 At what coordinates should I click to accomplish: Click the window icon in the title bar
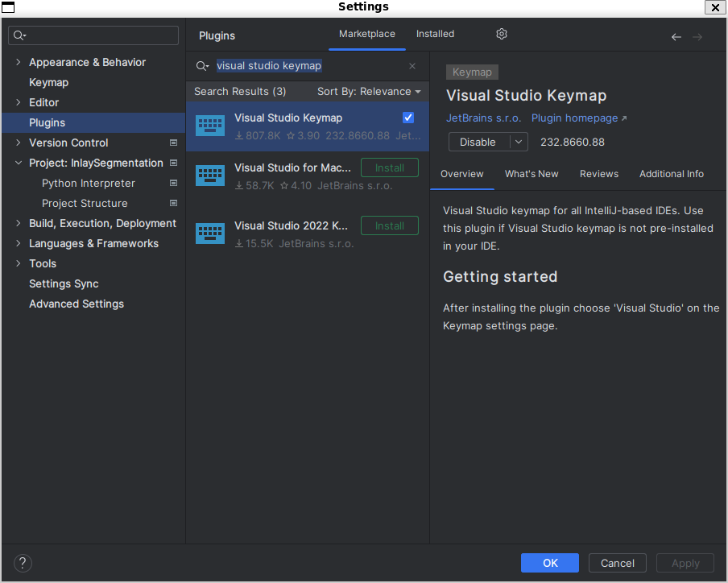[8, 7]
